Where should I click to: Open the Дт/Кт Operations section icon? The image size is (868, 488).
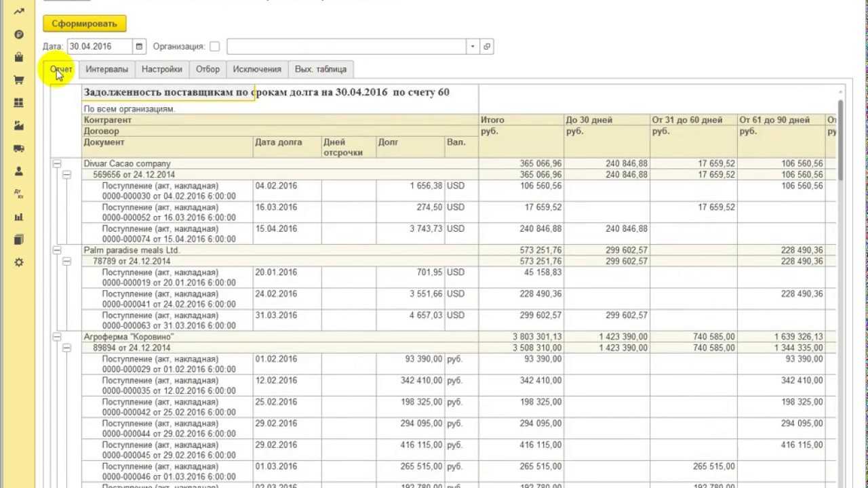[19, 194]
